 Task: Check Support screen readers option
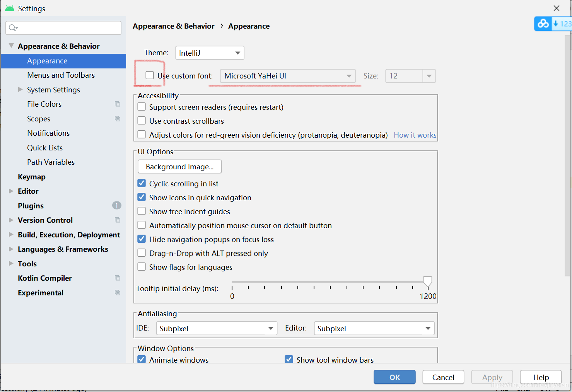pyautogui.click(x=142, y=107)
